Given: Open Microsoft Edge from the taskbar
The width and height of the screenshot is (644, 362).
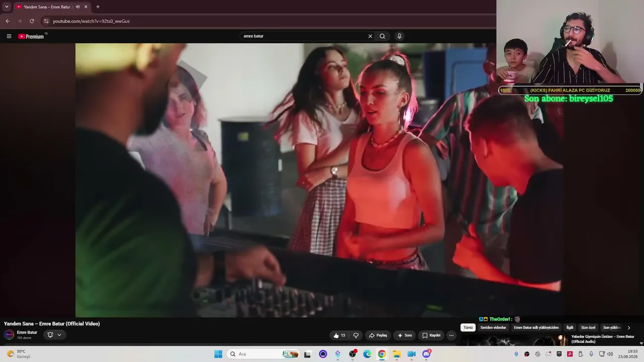Looking at the screenshot, I should pyautogui.click(x=367, y=354).
